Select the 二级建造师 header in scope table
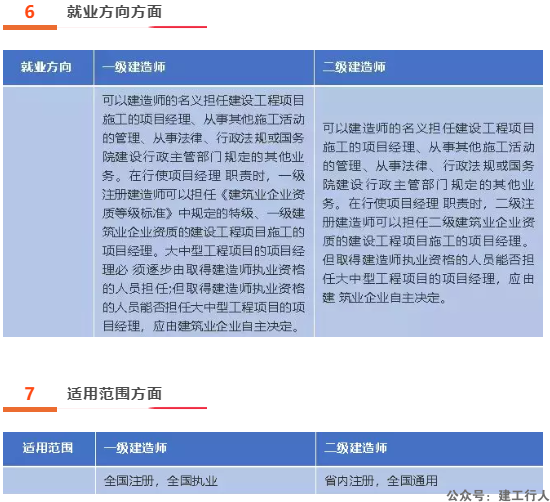This screenshot has height=502, width=550. pyautogui.click(x=355, y=448)
